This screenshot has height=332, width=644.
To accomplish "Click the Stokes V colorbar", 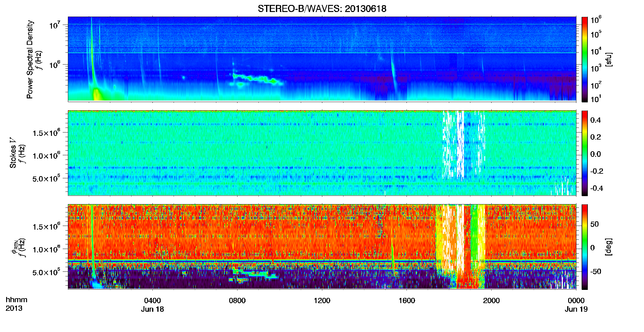I will (x=585, y=153).
